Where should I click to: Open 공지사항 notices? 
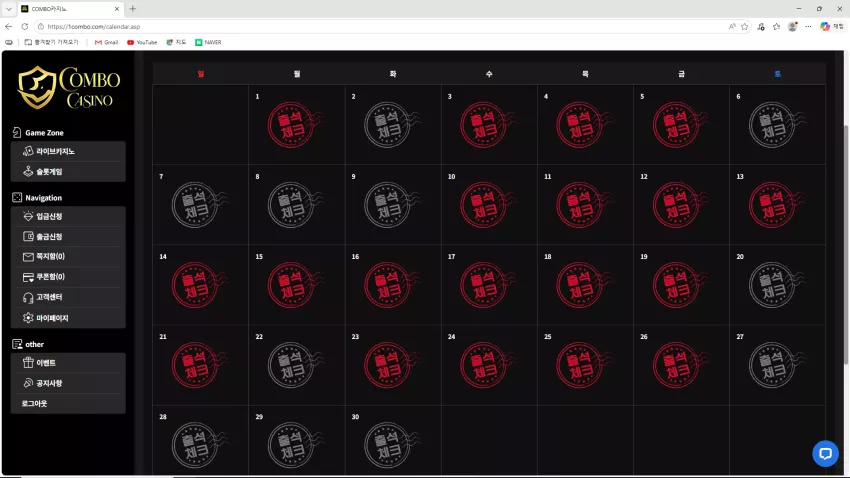pyautogui.click(x=68, y=383)
